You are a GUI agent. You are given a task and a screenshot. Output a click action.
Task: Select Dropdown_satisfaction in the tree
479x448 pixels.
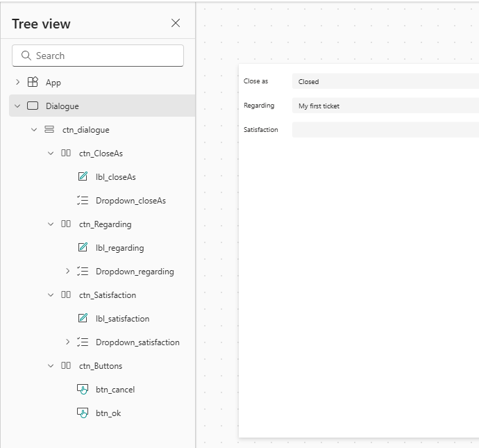coord(137,342)
